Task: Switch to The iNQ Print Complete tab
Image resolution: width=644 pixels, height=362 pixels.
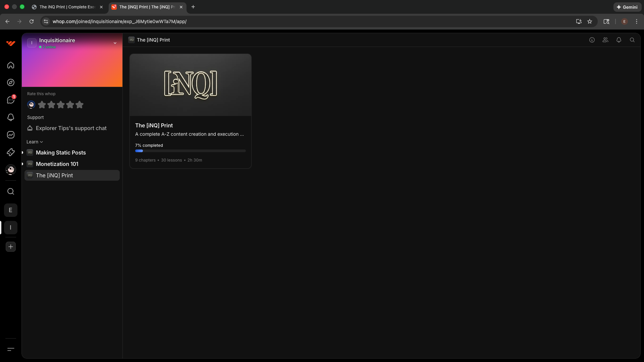Action: pyautogui.click(x=67, y=7)
